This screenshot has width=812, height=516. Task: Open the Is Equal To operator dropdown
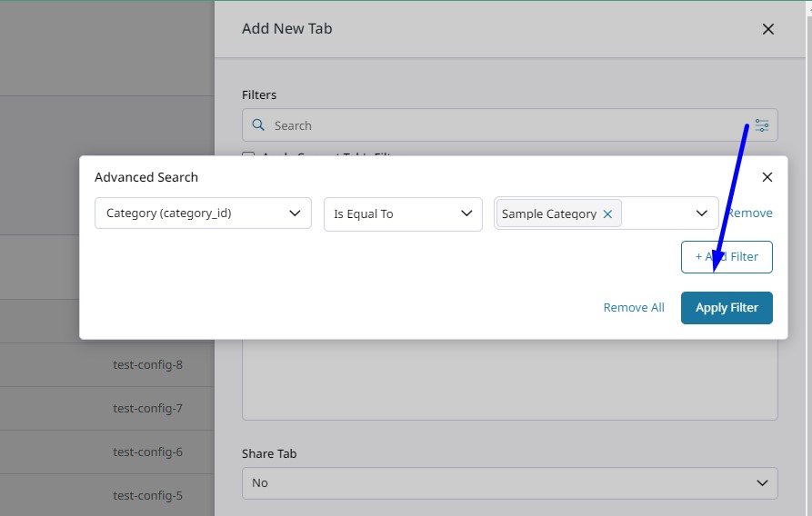click(x=403, y=213)
